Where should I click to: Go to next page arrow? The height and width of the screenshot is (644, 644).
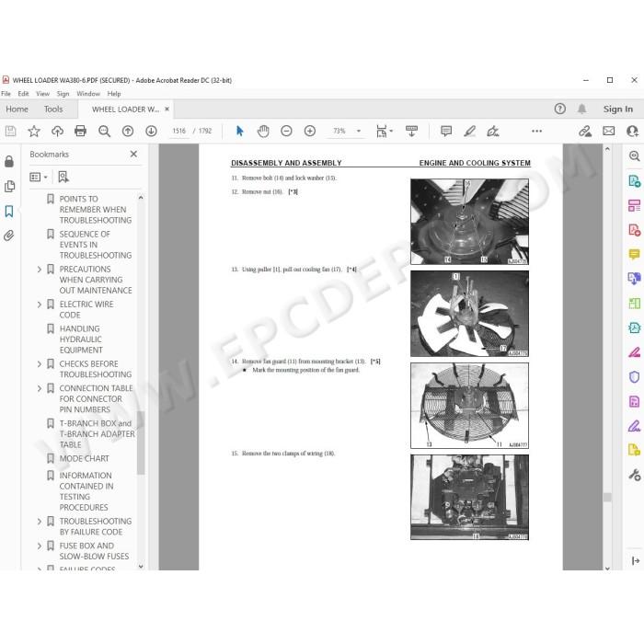[x=151, y=131]
